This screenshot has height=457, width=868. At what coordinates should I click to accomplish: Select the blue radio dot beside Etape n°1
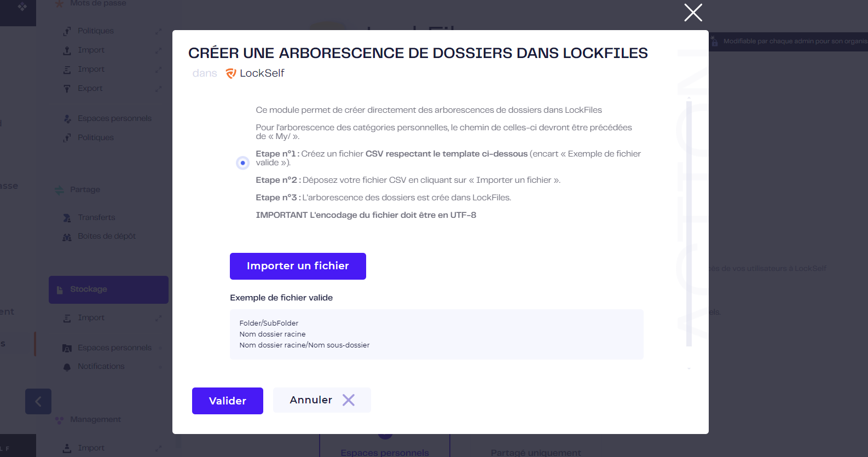coord(242,163)
